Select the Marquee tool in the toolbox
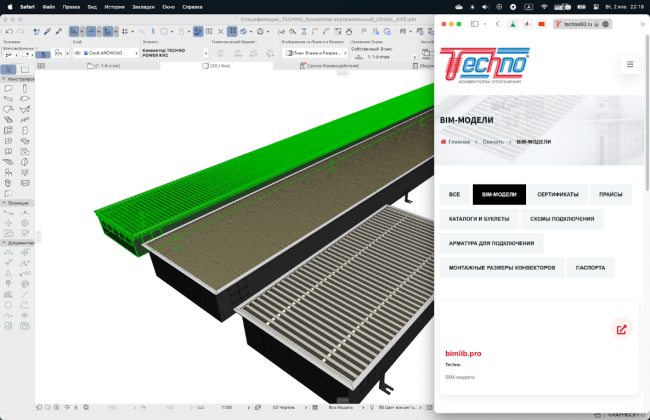This screenshot has width=650, height=420. (x=26, y=69)
